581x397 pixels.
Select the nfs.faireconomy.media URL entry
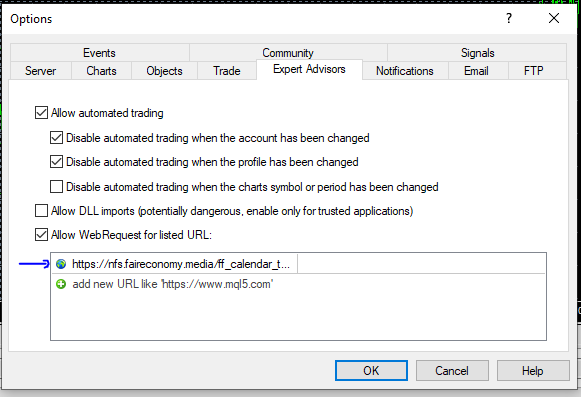coord(180,264)
